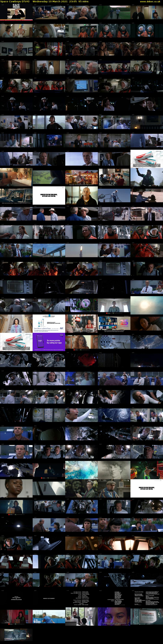Open the turquoise water aerial thumbnail

[81, 470]
